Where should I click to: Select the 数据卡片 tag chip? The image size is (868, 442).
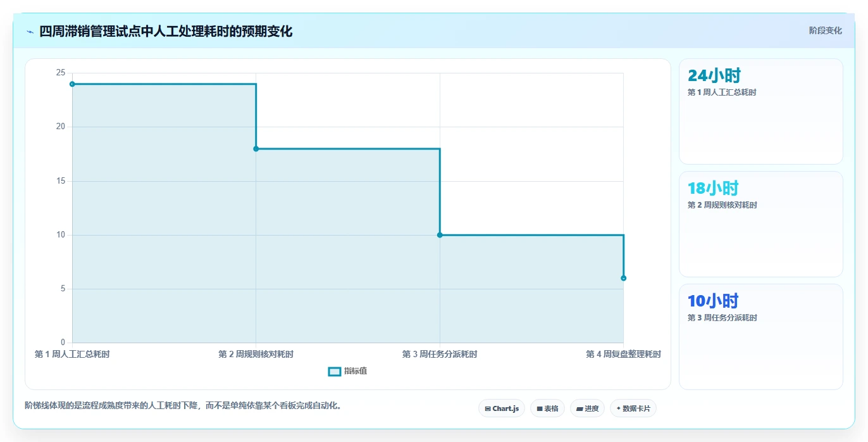[x=633, y=408]
